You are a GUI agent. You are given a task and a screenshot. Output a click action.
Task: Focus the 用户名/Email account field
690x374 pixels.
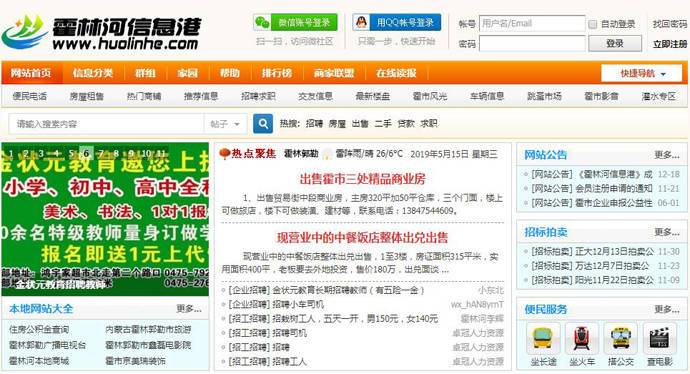[532, 23]
